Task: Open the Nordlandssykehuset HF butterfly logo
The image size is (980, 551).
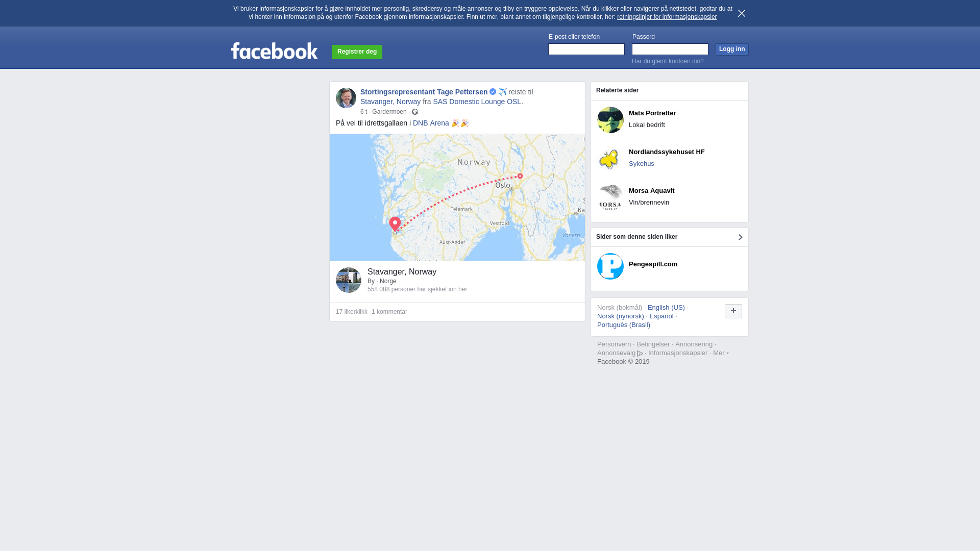Action: pyautogui.click(x=610, y=159)
